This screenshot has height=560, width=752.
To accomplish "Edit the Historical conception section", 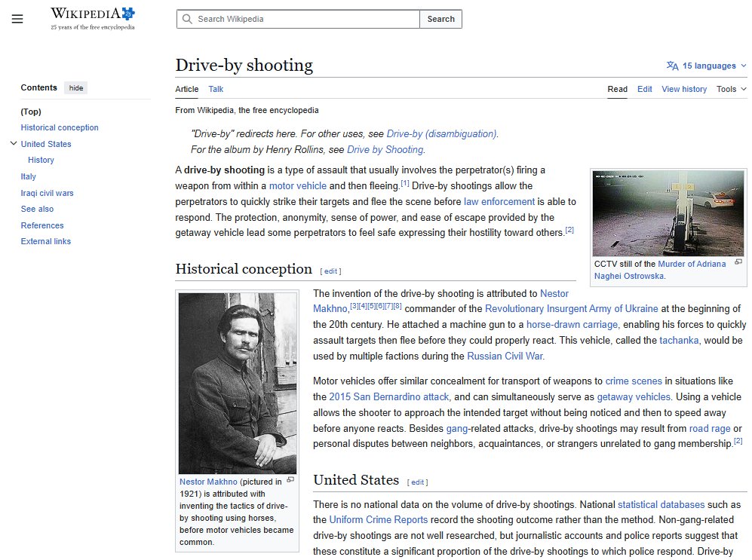I will (330, 271).
